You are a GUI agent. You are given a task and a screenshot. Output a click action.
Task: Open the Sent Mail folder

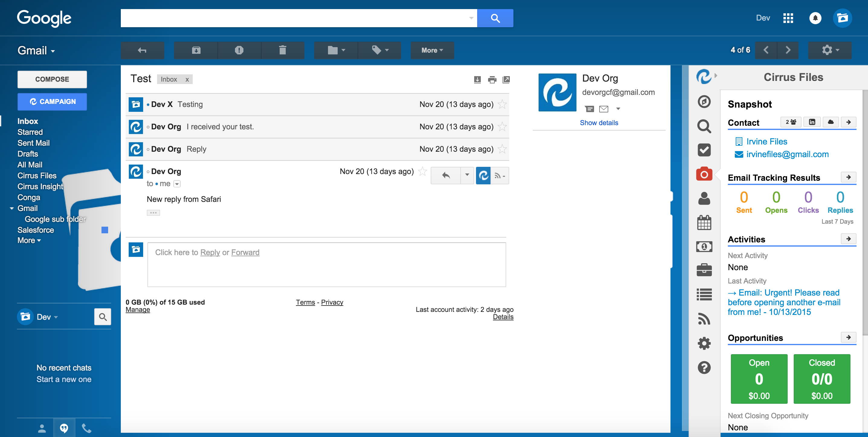pyautogui.click(x=33, y=143)
